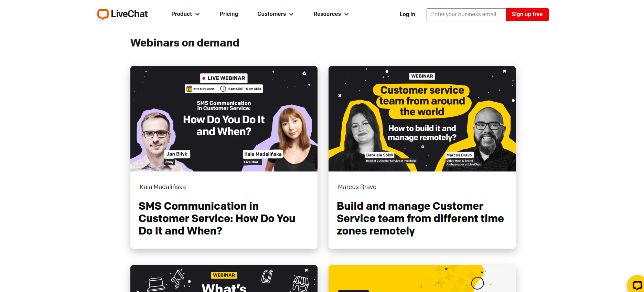The height and width of the screenshot is (292, 644).
Task: Select the Kaia Madalińska author name
Action: point(163,187)
